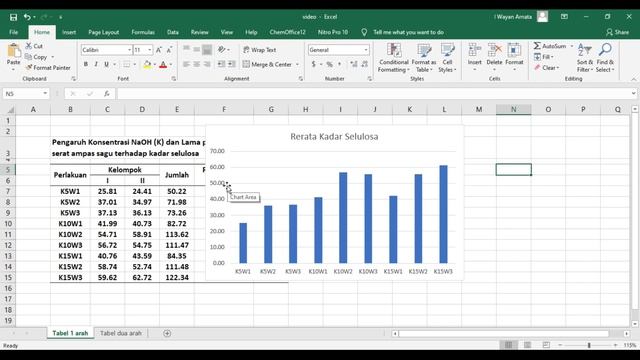640x360 pixels.
Task: Click the Undo arrow icon
Action: 27,17
